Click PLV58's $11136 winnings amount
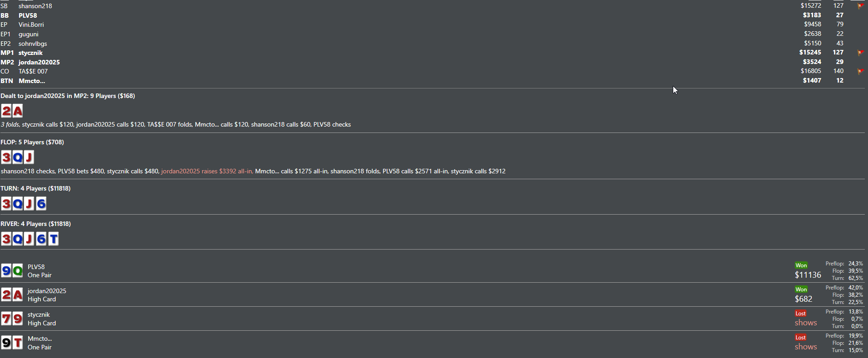Screen dimensions: 868x358 coord(808,275)
